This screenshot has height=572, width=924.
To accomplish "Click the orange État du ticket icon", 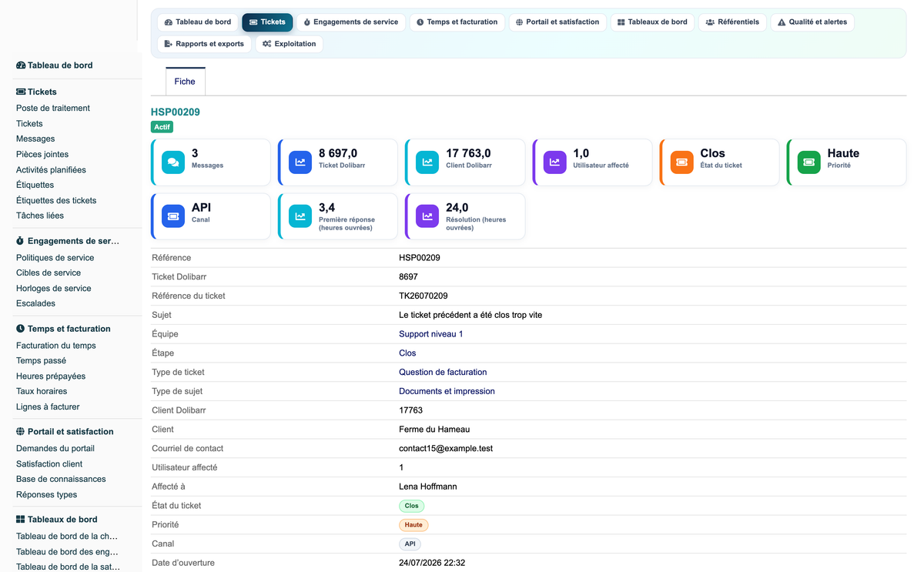I will pos(681,162).
